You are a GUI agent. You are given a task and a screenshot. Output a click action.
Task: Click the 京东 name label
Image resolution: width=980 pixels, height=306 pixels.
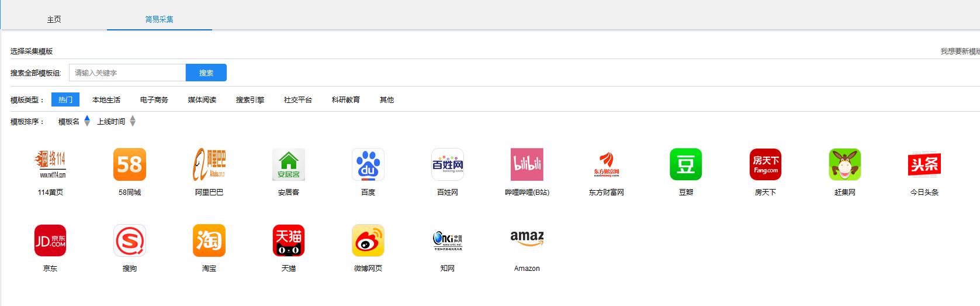click(x=50, y=269)
